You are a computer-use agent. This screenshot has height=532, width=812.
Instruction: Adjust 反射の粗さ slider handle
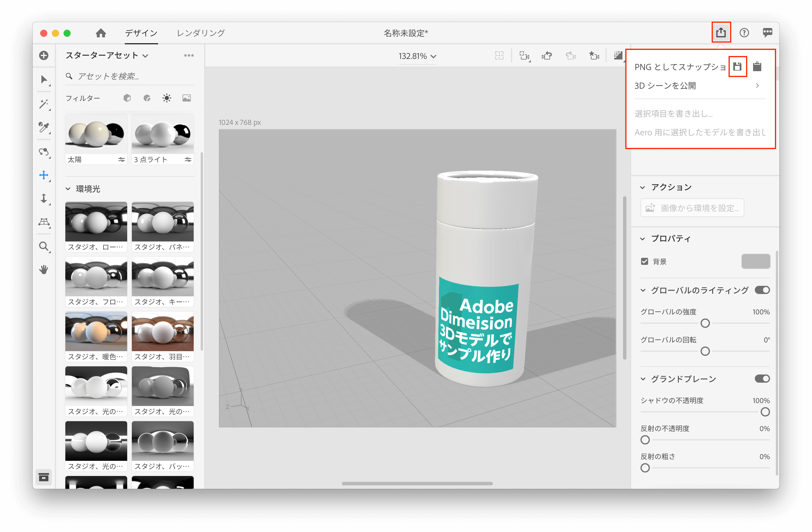645,468
